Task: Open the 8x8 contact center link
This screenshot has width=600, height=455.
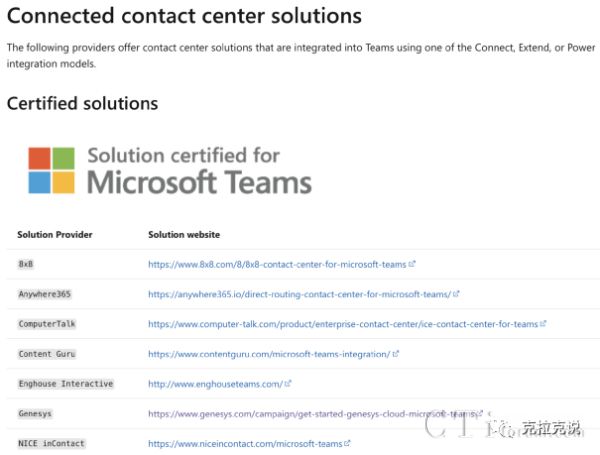Action: [x=277, y=264]
